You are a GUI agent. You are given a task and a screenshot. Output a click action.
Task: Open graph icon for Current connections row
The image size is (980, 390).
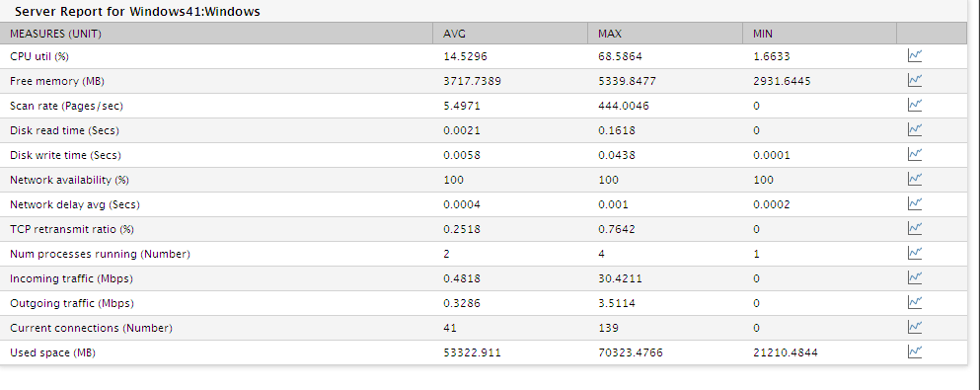(915, 328)
